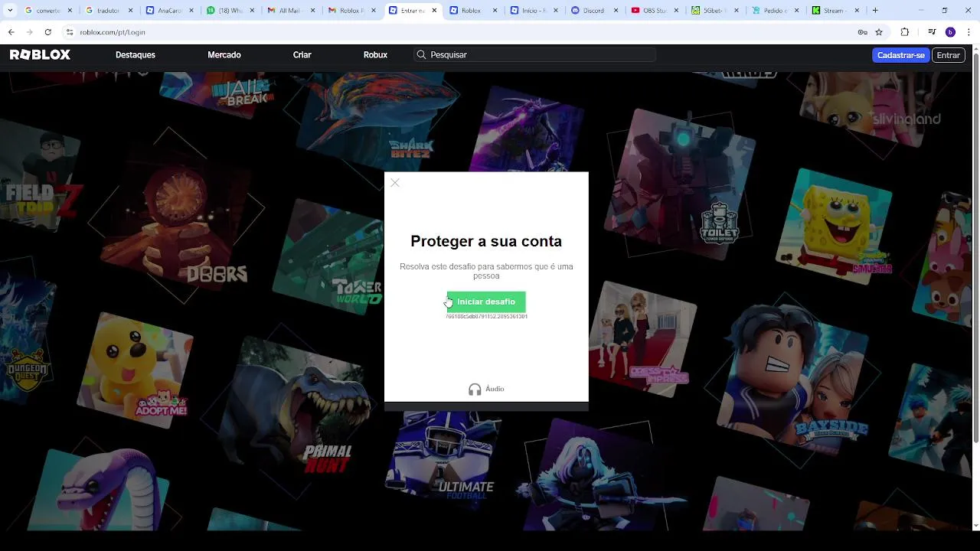The image size is (980, 551).
Task: Close the tradutor tab
Action: pos(130,11)
